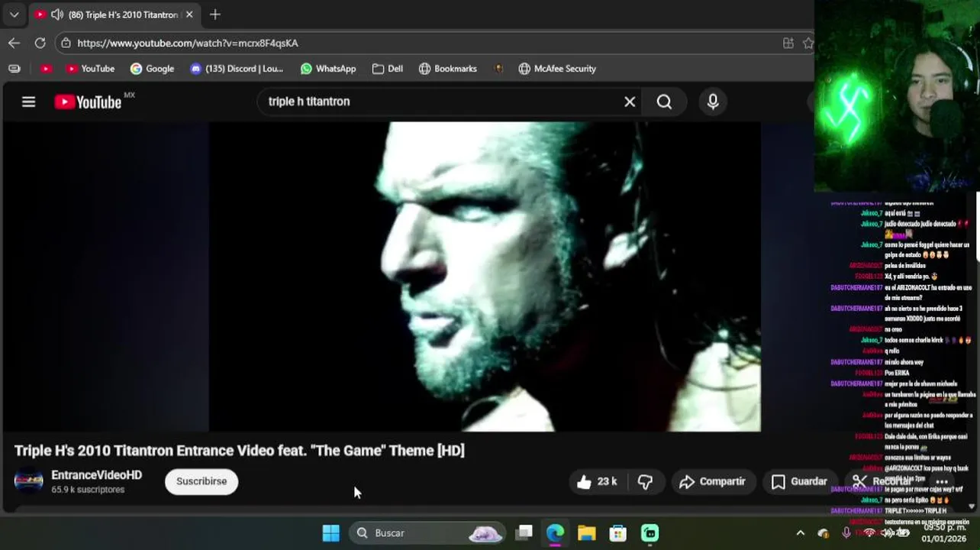Click the OneDrive cloud tray icon
This screenshot has height=550, width=980.
(x=823, y=532)
